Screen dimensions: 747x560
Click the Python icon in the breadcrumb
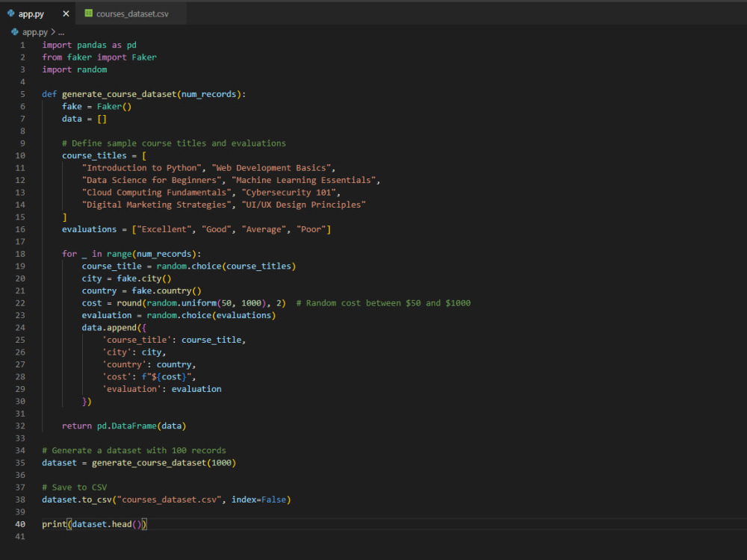(x=15, y=32)
